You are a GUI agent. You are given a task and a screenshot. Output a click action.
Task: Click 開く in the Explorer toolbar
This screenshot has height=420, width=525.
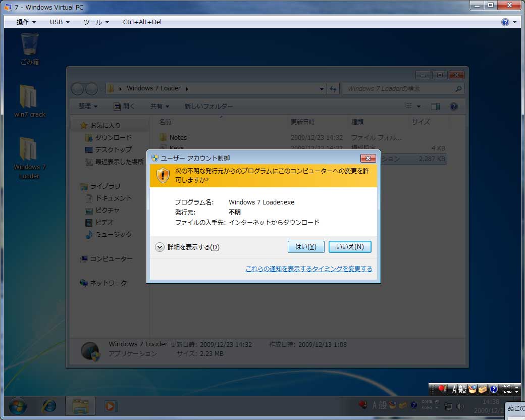click(x=124, y=107)
